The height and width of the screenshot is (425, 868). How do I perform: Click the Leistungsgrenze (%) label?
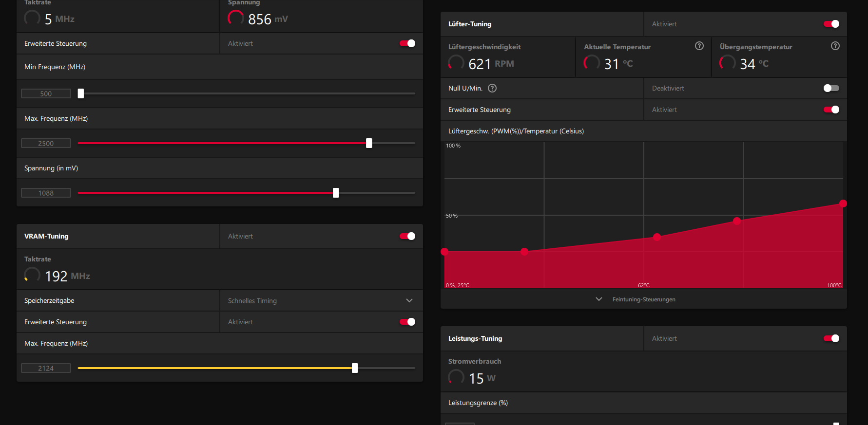478,403
